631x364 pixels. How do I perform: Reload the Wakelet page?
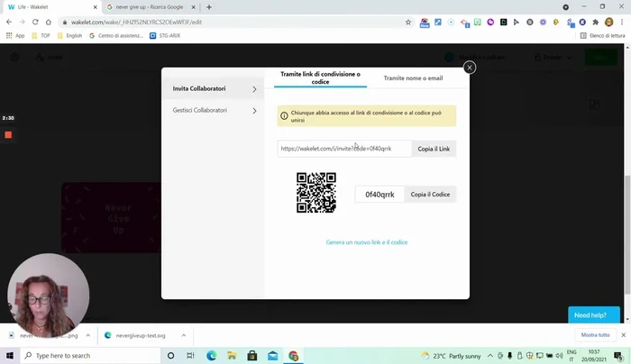(35, 23)
